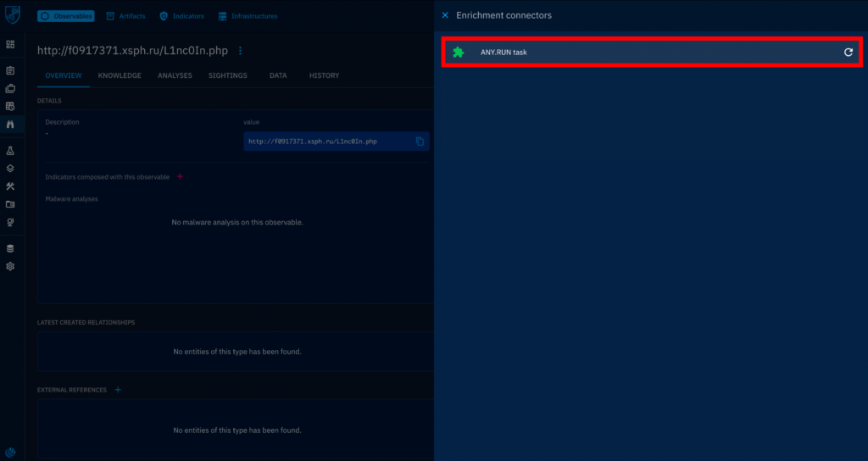Viewport: 868px width, 461px height.
Task: Add a new external reference
Action: point(118,390)
